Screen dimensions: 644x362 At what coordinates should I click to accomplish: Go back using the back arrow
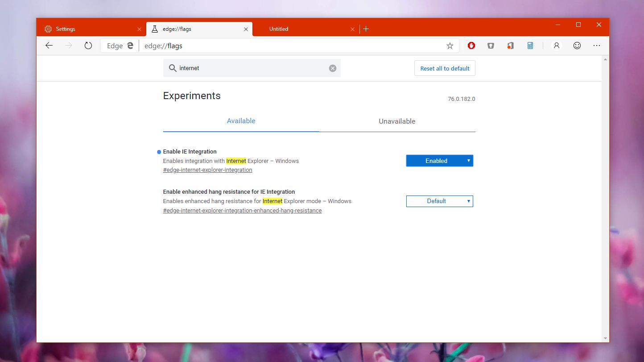[x=49, y=46]
